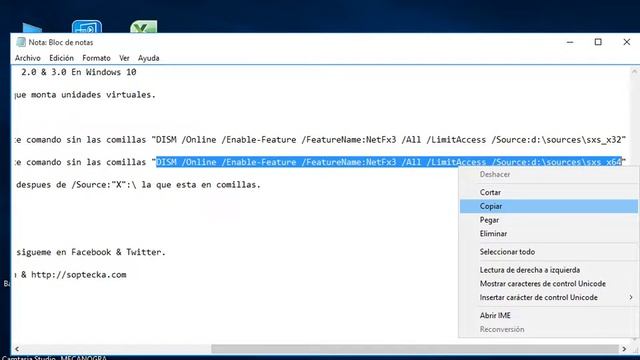Choose Eliminar in the context menu
The height and width of the screenshot is (360, 640).
(549, 234)
